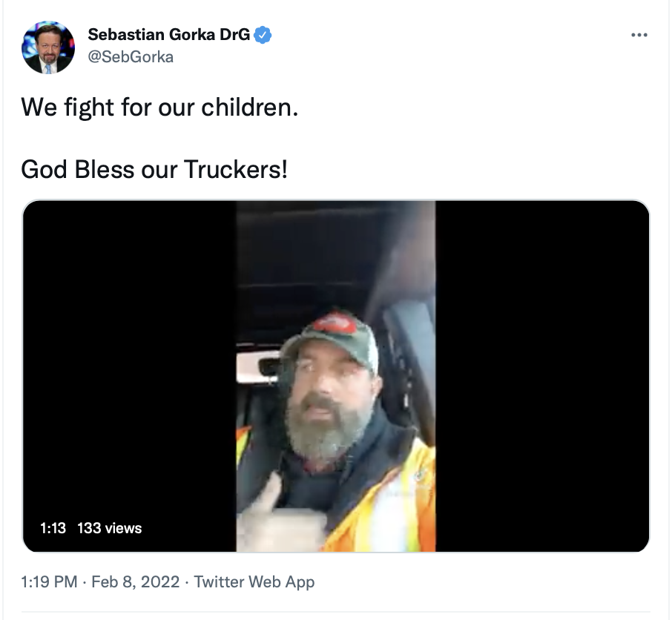The image size is (672, 620).
Task: Click the Feb 8, 2022 date
Action: [x=136, y=582]
